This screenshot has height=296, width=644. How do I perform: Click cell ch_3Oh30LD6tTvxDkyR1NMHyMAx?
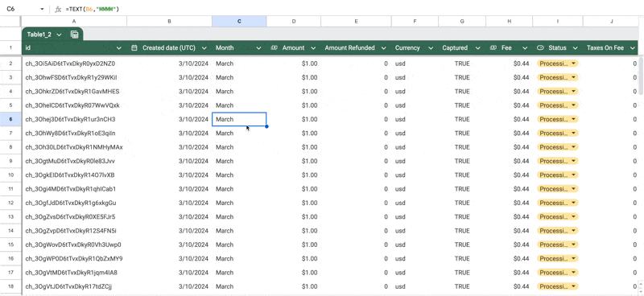74,147
